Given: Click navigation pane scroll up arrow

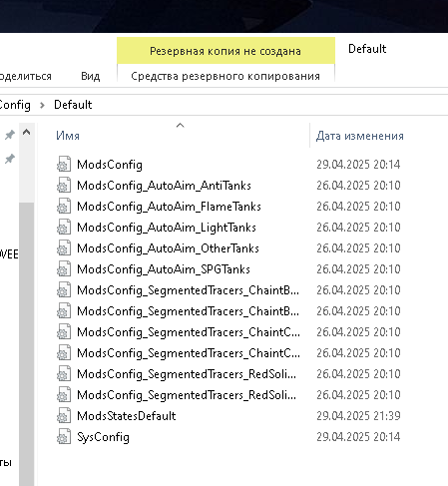Looking at the screenshot, I should (27, 133).
